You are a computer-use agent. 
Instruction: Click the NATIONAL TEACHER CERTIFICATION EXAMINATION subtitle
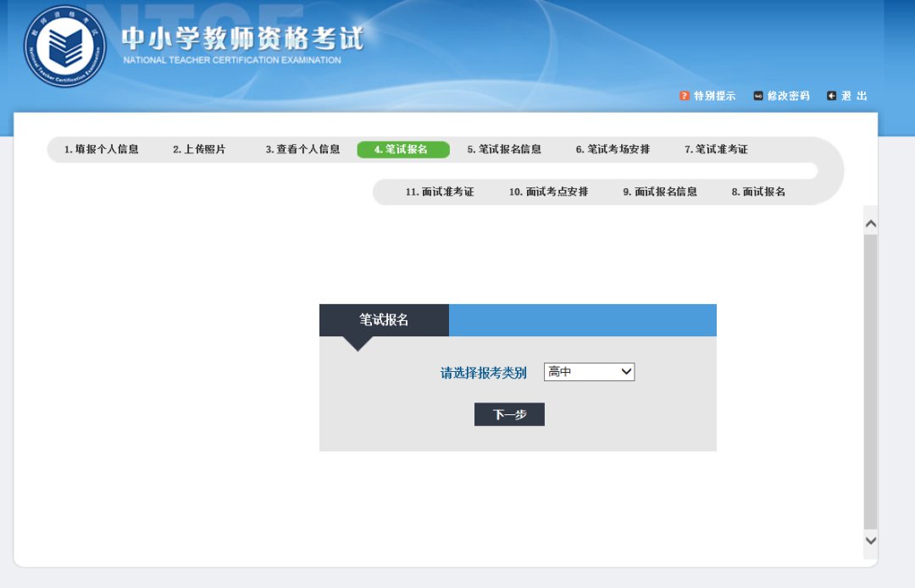(232, 60)
